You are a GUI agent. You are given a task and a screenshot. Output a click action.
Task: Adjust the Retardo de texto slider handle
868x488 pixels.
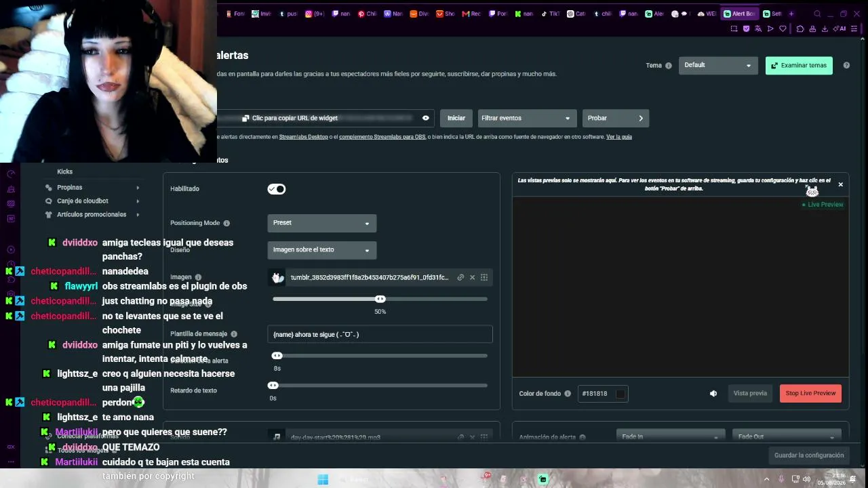click(x=273, y=386)
